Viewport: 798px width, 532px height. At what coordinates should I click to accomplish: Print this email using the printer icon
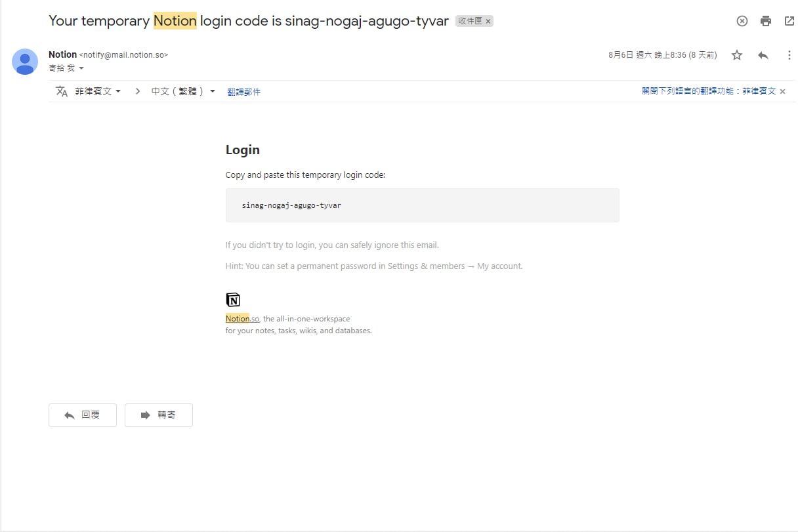pyautogui.click(x=766, y=21)
